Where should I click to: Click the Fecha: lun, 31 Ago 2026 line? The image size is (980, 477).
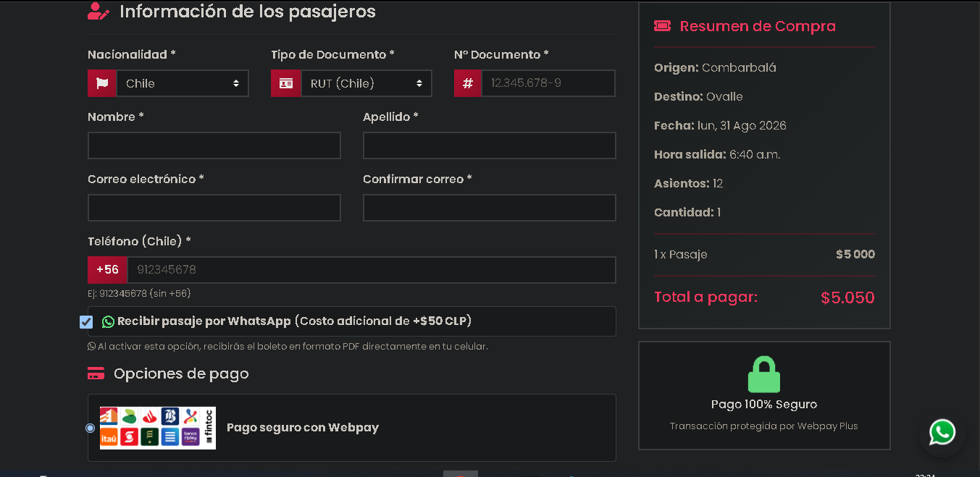(x=720, y=126)
